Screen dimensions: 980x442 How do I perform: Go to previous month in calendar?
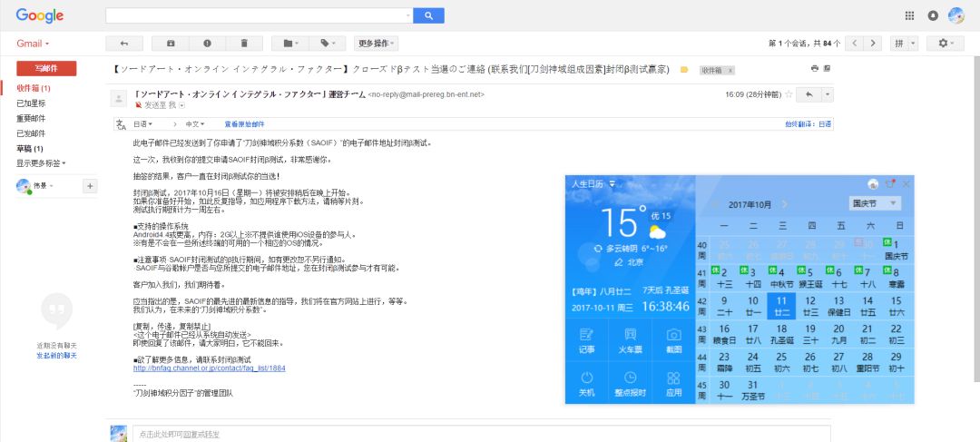coord(716,204)
